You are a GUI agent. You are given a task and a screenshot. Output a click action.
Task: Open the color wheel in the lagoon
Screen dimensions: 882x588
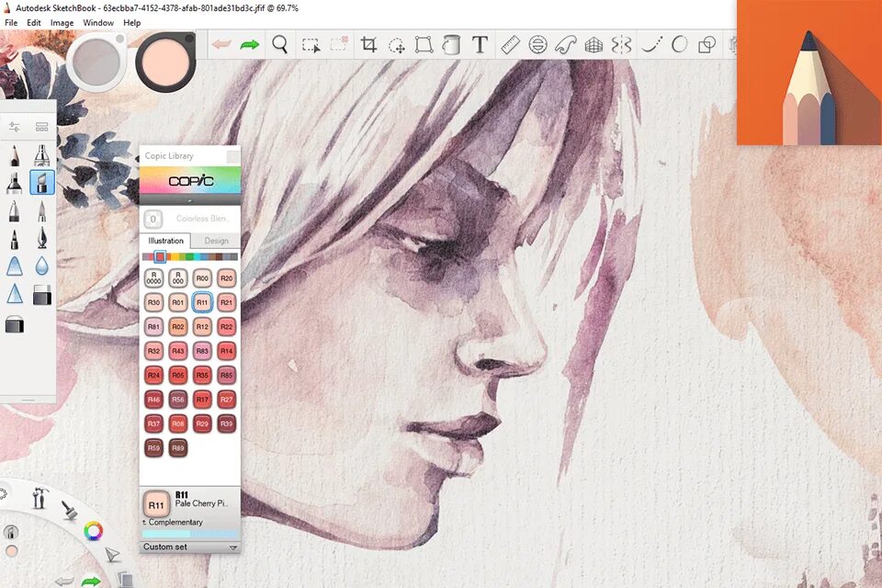tap(94, 531)
